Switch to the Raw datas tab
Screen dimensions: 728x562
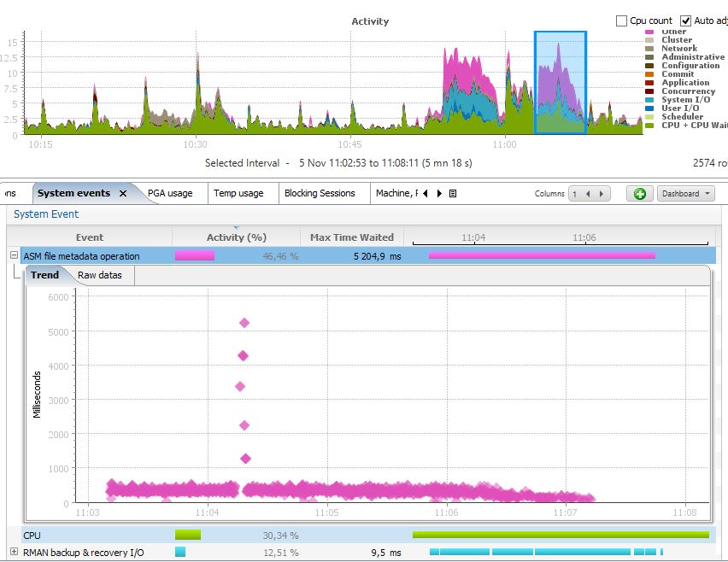click(x=100, y=275)
